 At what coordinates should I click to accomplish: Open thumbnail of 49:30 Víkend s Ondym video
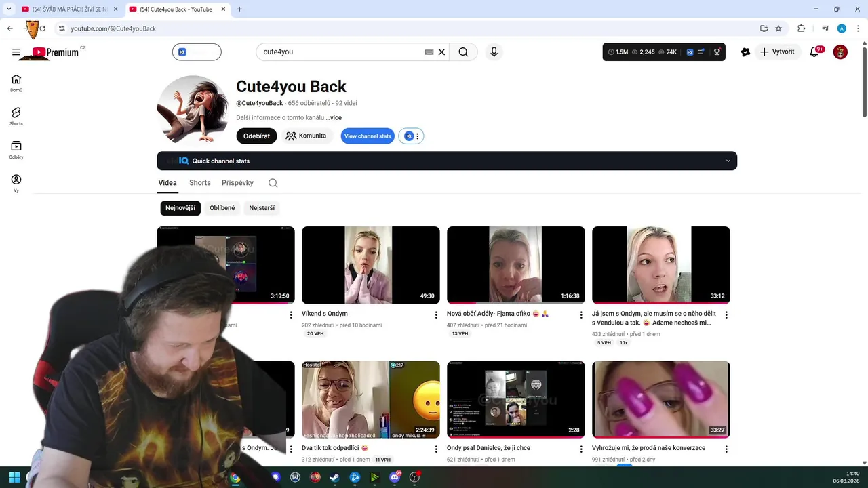tap(371, 265)
